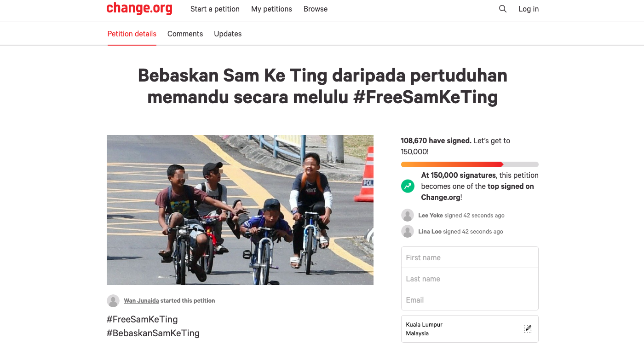The width and height of the screenshot is (644, 345).
Task: Open the Browse page
Action: 316,9
